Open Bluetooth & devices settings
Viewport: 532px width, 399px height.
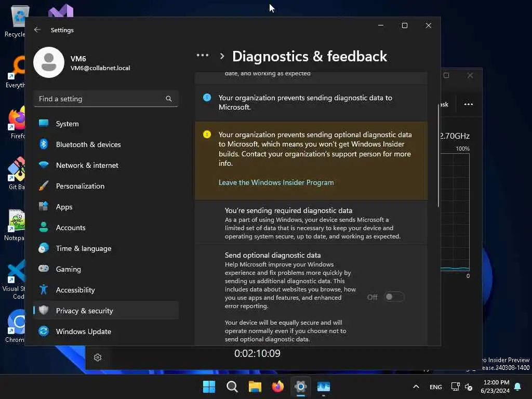106,144
